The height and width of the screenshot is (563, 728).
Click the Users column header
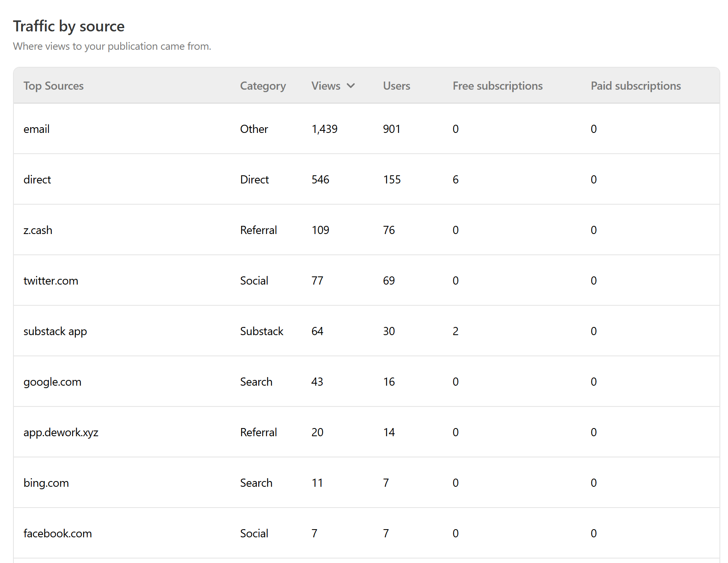pos(396,86)
